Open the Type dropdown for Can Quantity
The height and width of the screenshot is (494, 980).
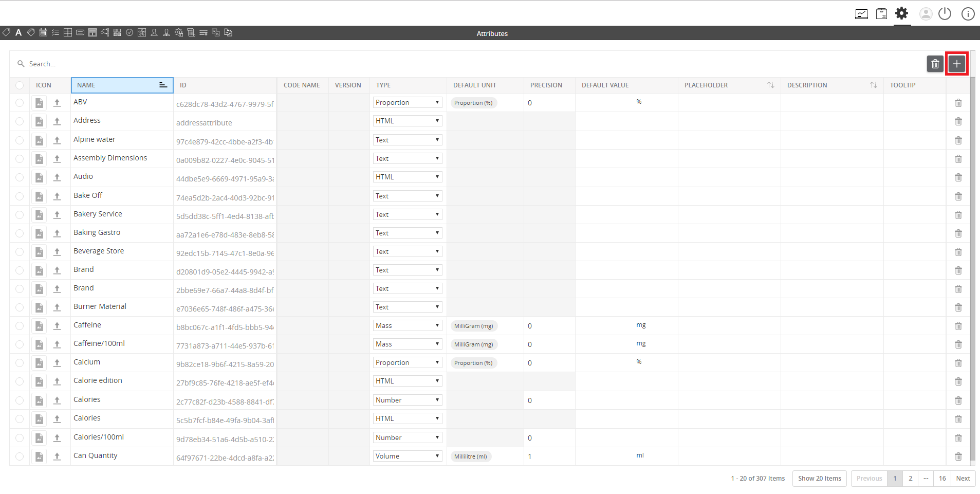(x=408, y=456)
